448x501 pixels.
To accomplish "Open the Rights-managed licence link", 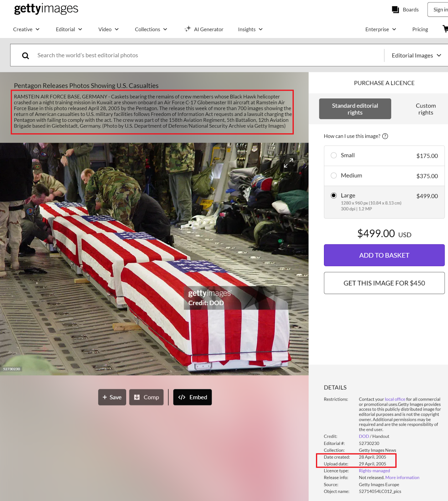I will (x=374, y=471).
